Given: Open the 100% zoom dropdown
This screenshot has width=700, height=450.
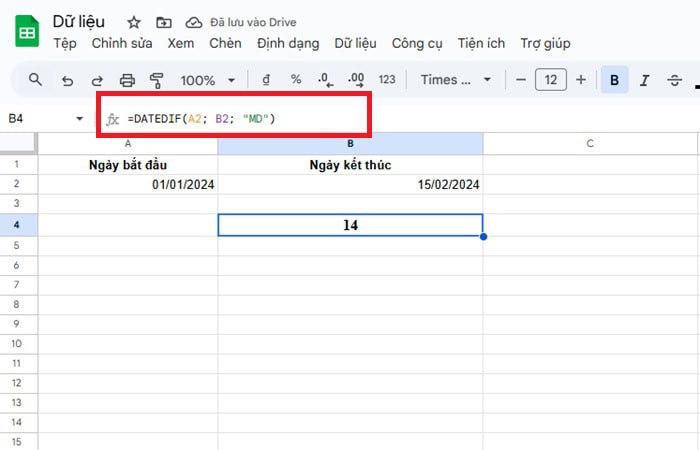Looking at the screenshot, I should pyautogui.click(x=208, y=80).
